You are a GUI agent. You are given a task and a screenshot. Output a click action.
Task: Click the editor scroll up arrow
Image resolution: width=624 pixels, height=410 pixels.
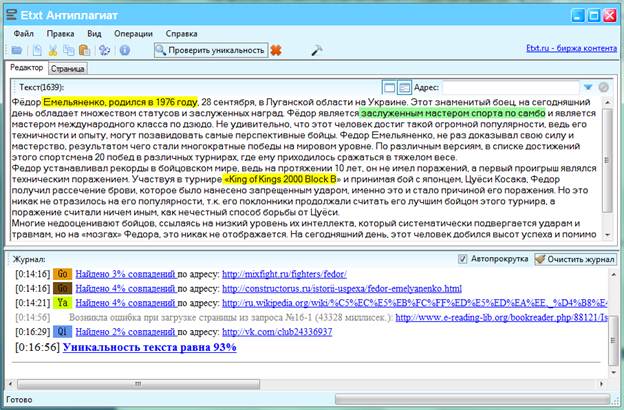coord(607,103)
